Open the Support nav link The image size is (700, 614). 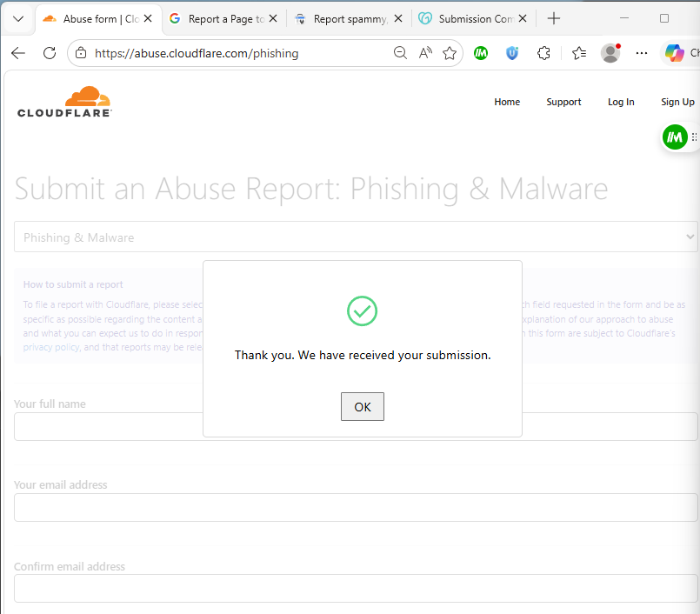point(563,102)
